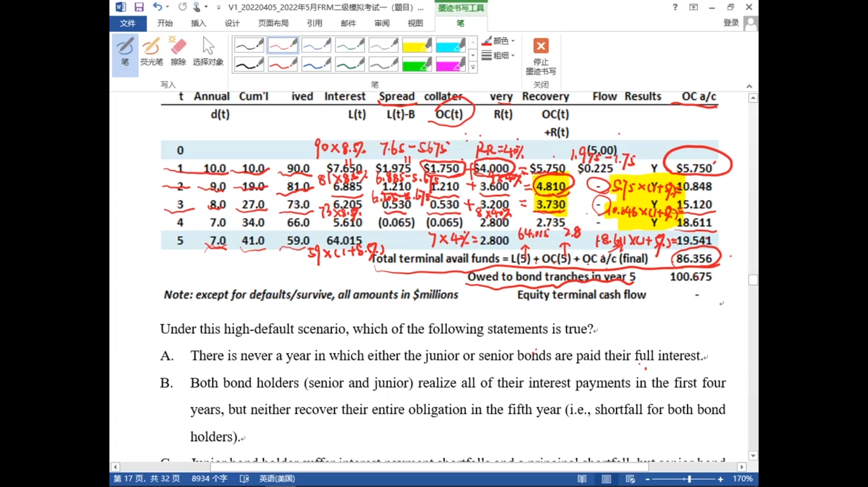This screenshot has height=487, width=868.
Task: Open the pen Thickness dropdown
Action: 500,56
